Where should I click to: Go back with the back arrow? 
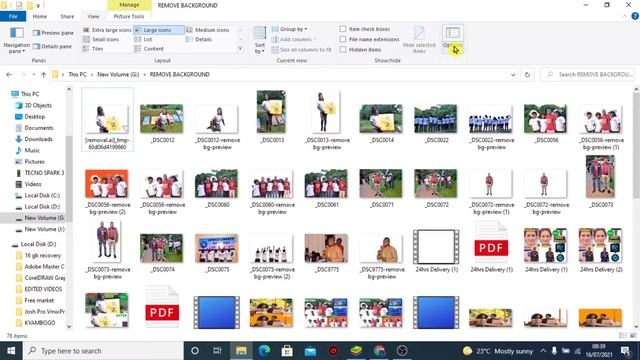point(9,74)
